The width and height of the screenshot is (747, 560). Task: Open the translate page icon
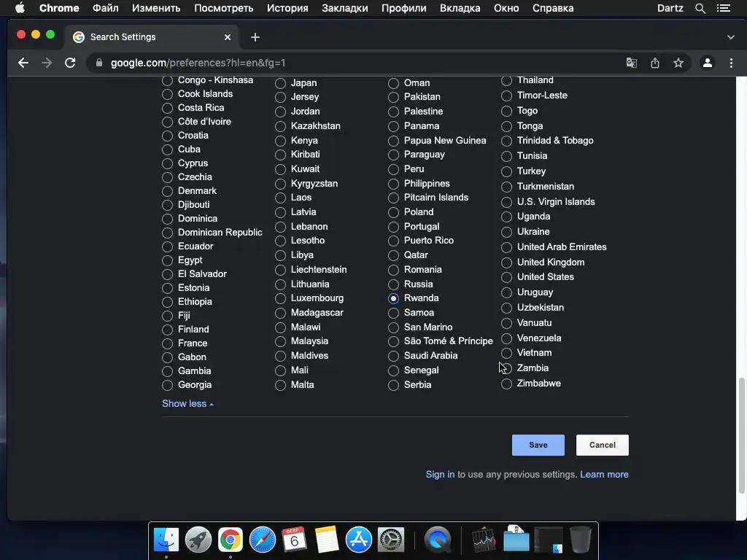(x=631, y=63)
